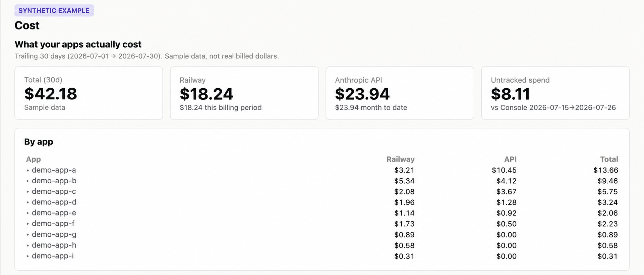
Task: Expand demo-app-c row details
Action: coord(28,192)
